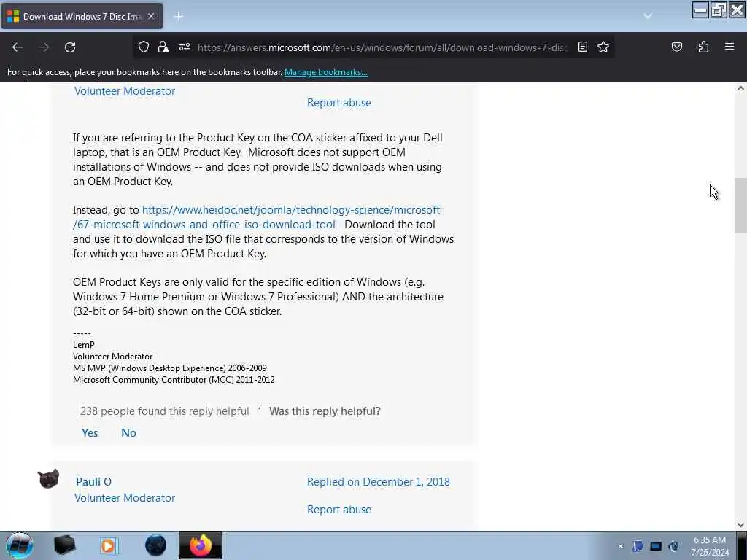Select Firefox in the taskbar
The image size is (747, 560).
pyautogui.click(x=201, y=545)
